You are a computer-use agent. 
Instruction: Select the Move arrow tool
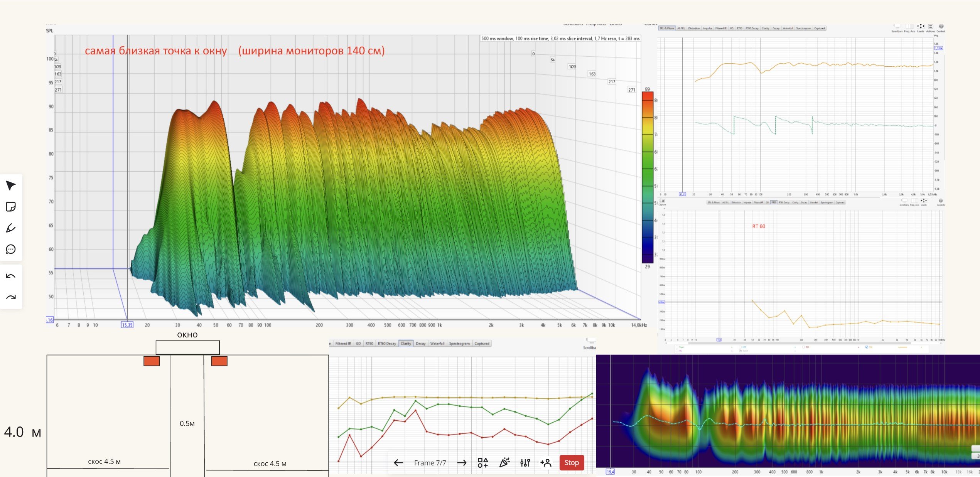click(11, 185)
